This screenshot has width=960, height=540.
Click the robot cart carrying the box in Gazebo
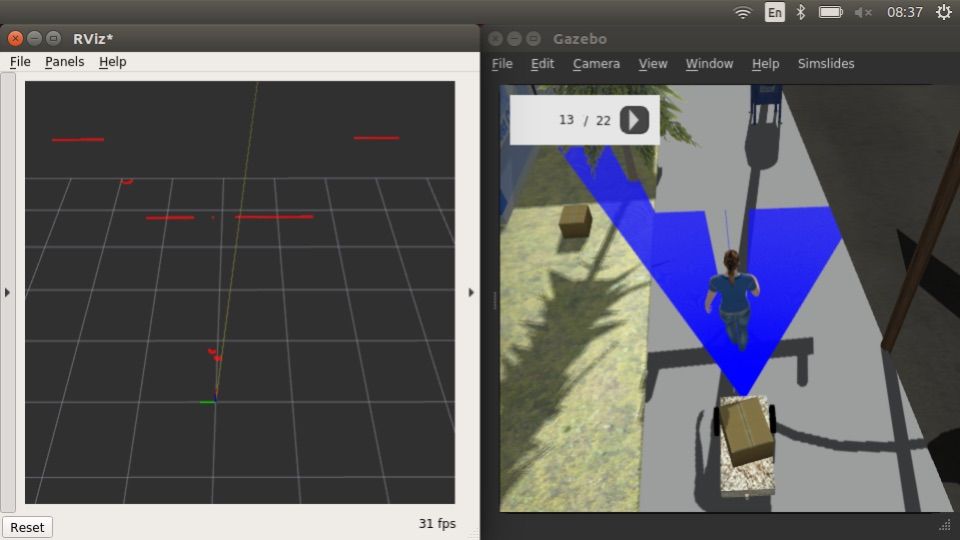(x=745, y=445)
